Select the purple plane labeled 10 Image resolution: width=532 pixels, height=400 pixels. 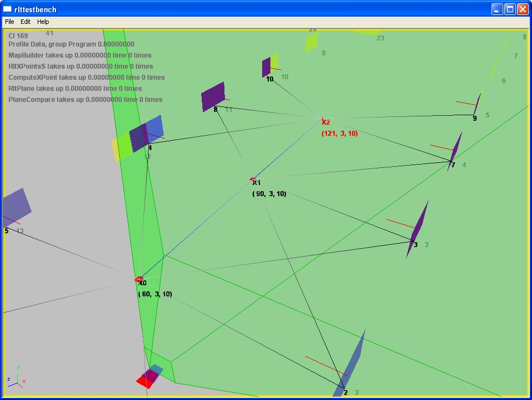tap(266, 66)
